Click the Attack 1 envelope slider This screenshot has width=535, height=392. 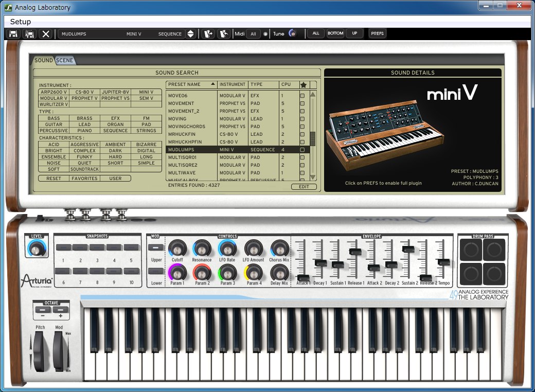click(303, 278)
